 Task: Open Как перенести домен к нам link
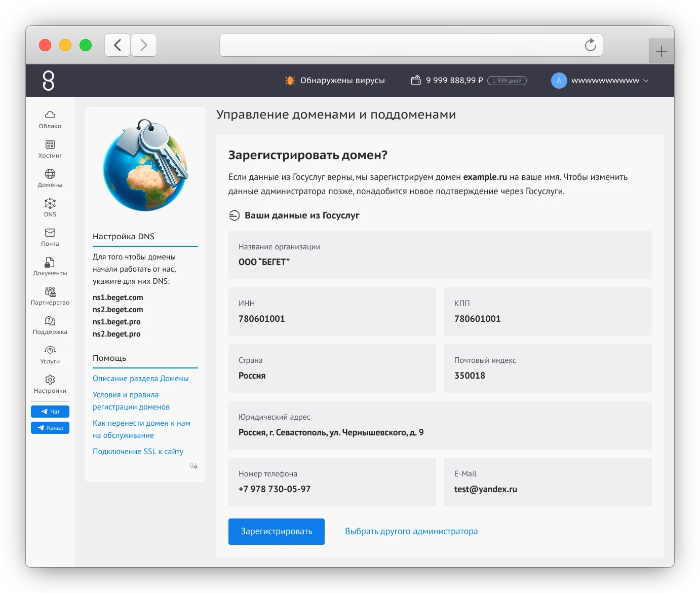point(141,429)
